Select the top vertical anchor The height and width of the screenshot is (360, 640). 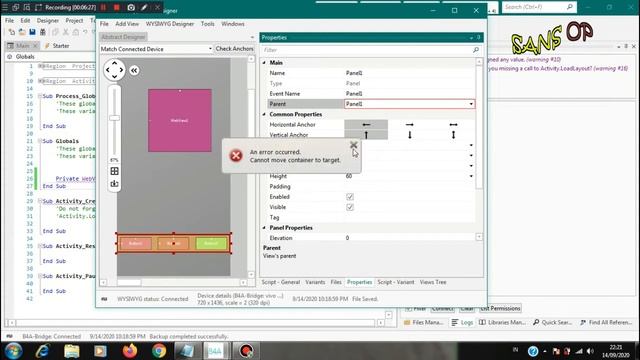point(366,135)
